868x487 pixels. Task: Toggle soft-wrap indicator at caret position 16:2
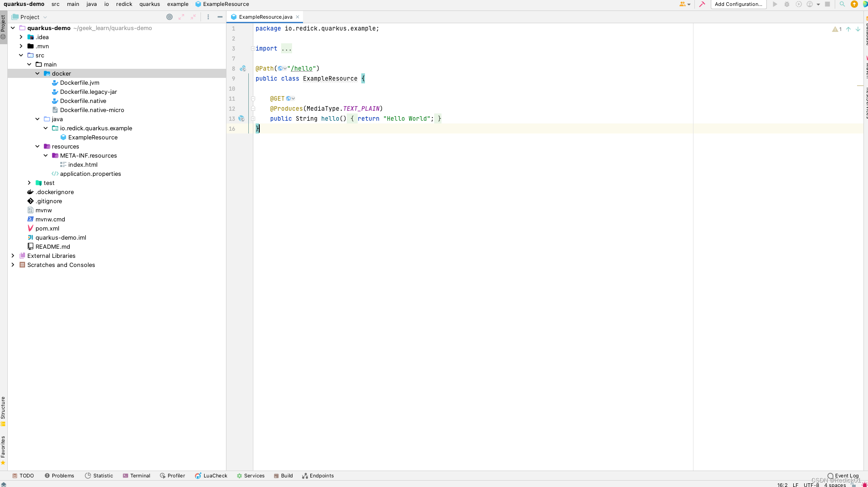tap(782, 485)
